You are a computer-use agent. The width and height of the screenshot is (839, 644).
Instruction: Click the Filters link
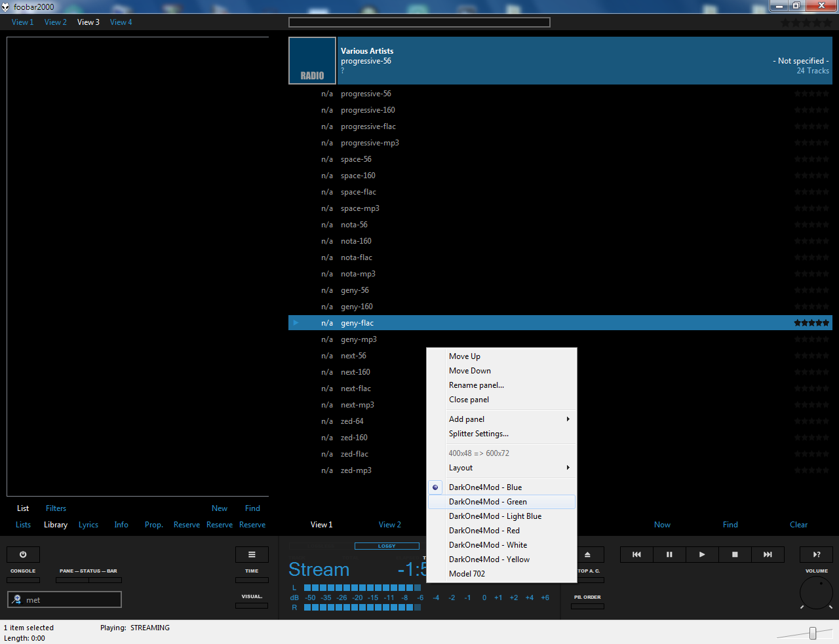pos(56,508)
